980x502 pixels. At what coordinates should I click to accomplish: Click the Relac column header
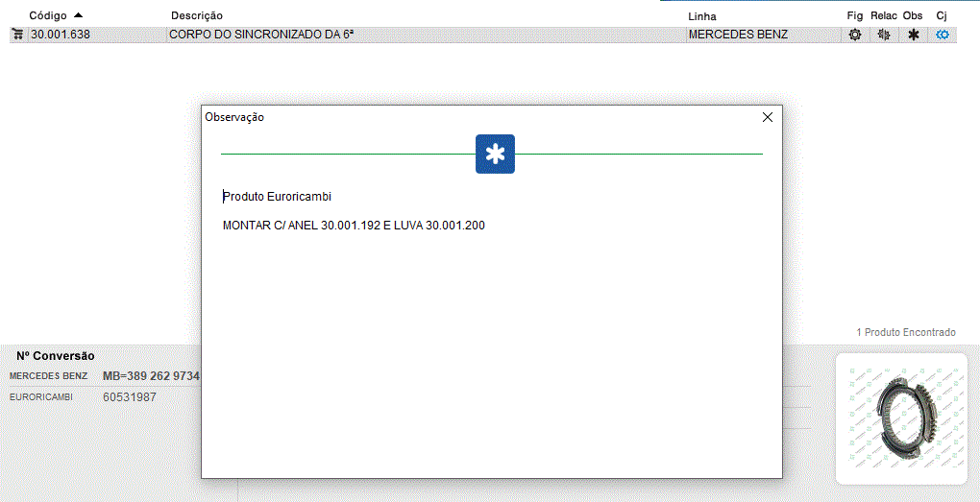[x=883, y=16]
